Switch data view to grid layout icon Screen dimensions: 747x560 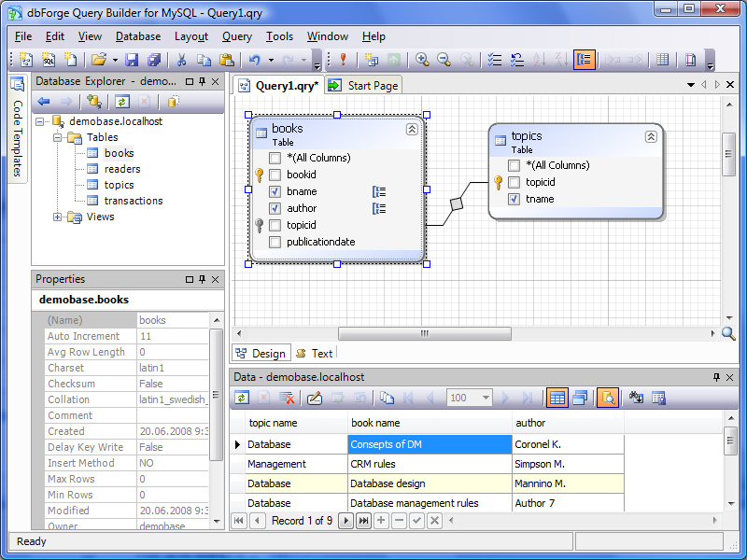557,398
